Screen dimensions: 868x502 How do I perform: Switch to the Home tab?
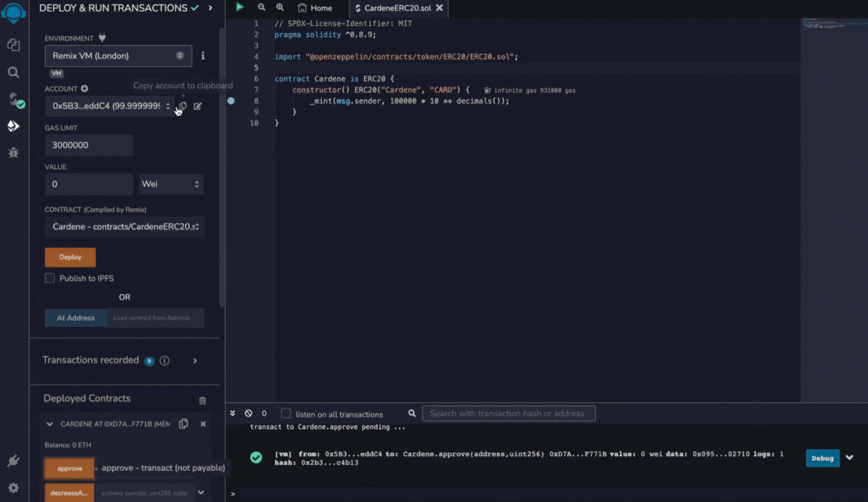pyautogui.click(x=315, y=8)
